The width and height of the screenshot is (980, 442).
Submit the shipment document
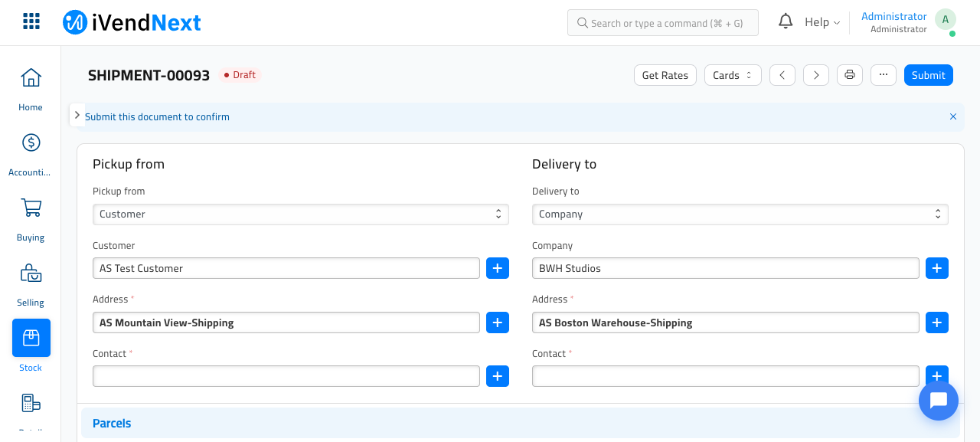[929, 75]
